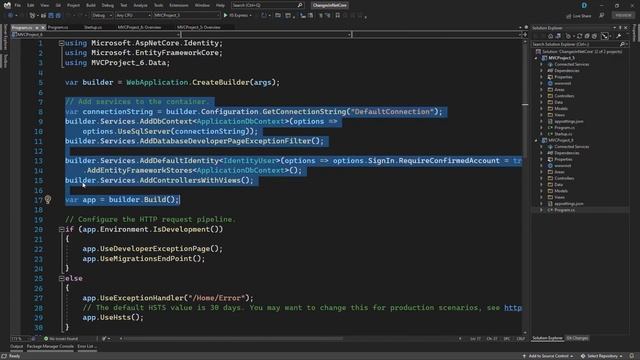Click the horizontal scrollbar under the editor
The image size is (640, 360).
click(233, 338)
